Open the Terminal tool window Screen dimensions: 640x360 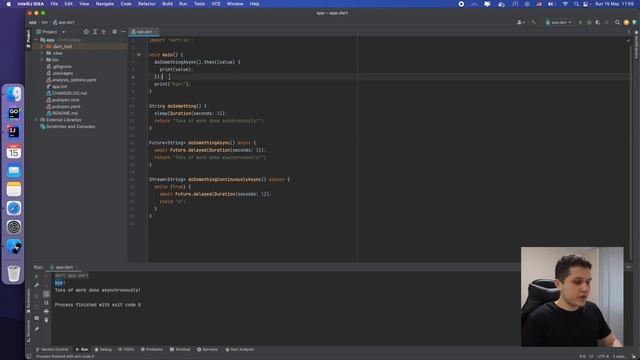[x=180, y=350]
